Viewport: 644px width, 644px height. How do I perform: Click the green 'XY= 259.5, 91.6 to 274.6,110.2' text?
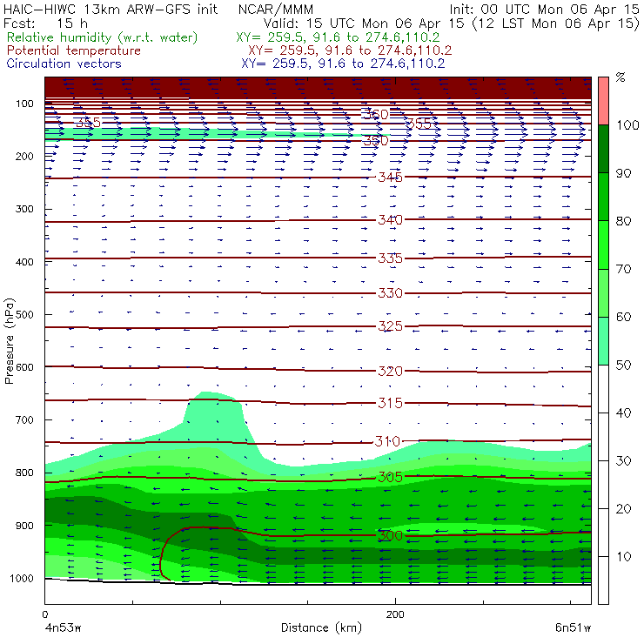pyautogui.click(x=338, y=37)
